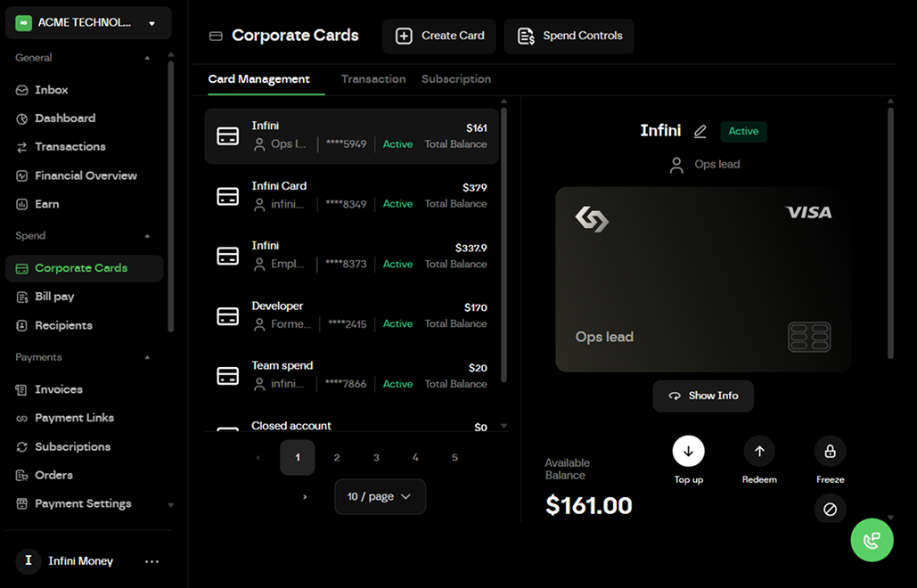This screenshot has height=588, width=917.
Task: Click the Top up arrow icon
Action: tap(688, 451)
